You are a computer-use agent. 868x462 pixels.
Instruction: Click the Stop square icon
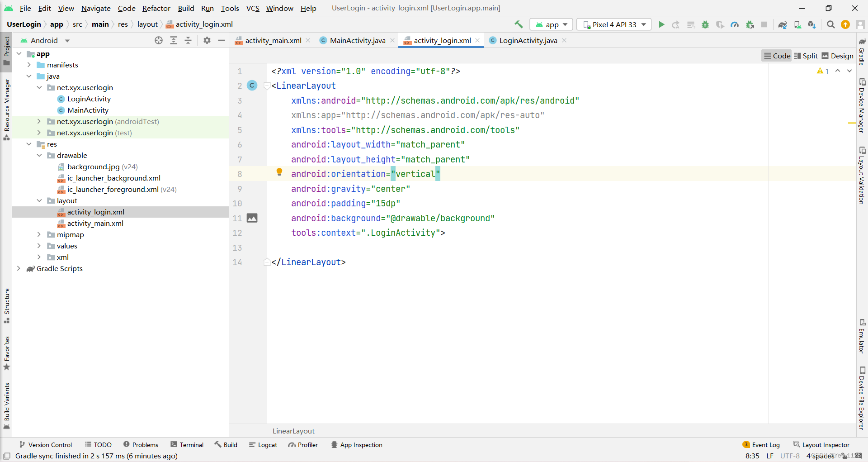point(764,24)
